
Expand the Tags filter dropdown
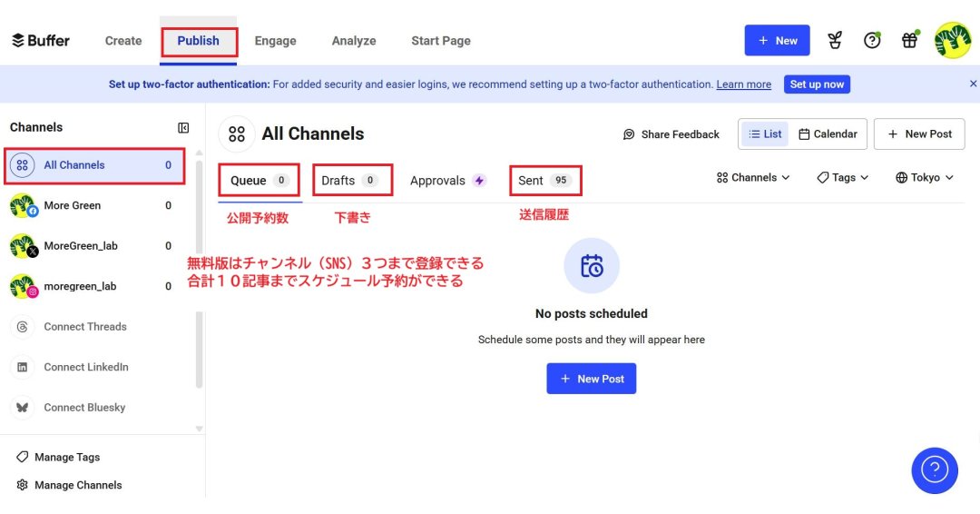pos(842,178)
